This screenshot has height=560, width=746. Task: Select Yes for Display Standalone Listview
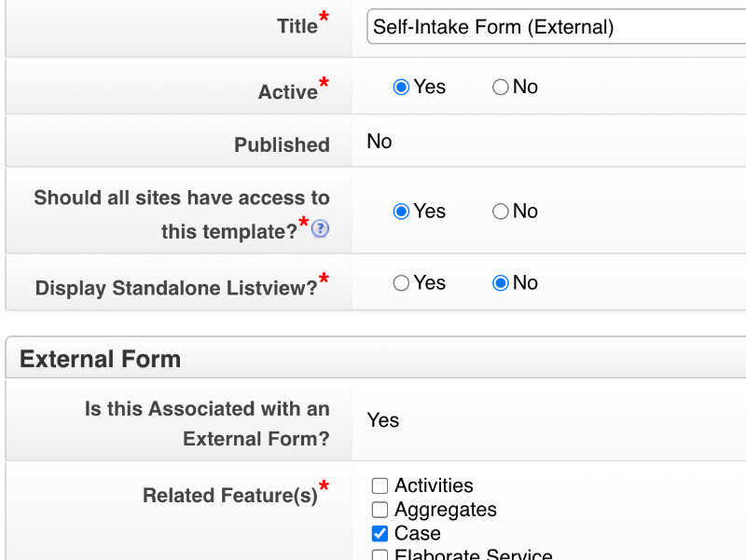pyautogui.click(x=401, y=282)
